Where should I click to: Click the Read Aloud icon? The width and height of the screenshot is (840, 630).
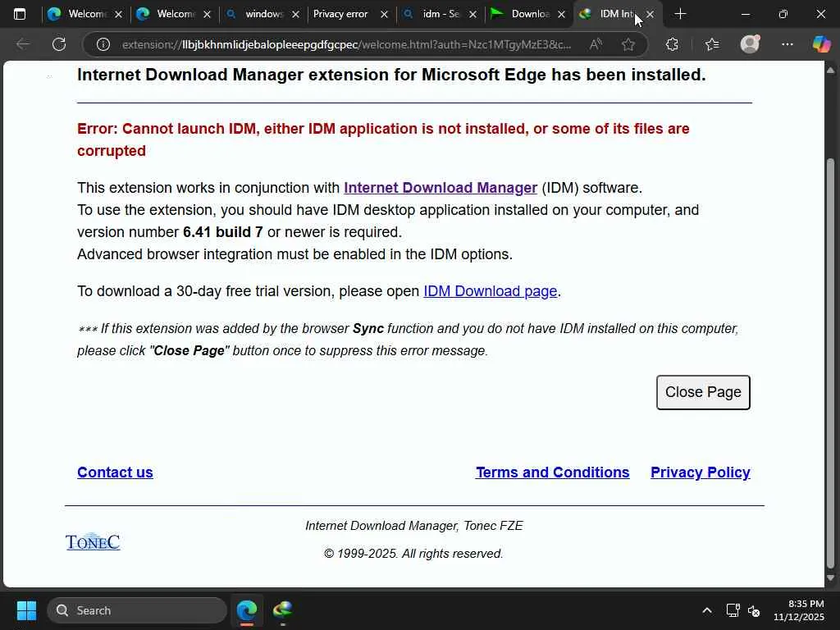[596, 44]
